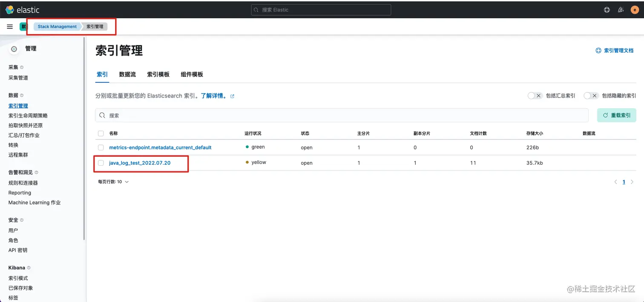Open 汇总/打包作业 in the sidebar
Screen dimensions: 644x302
pos(24,135)
